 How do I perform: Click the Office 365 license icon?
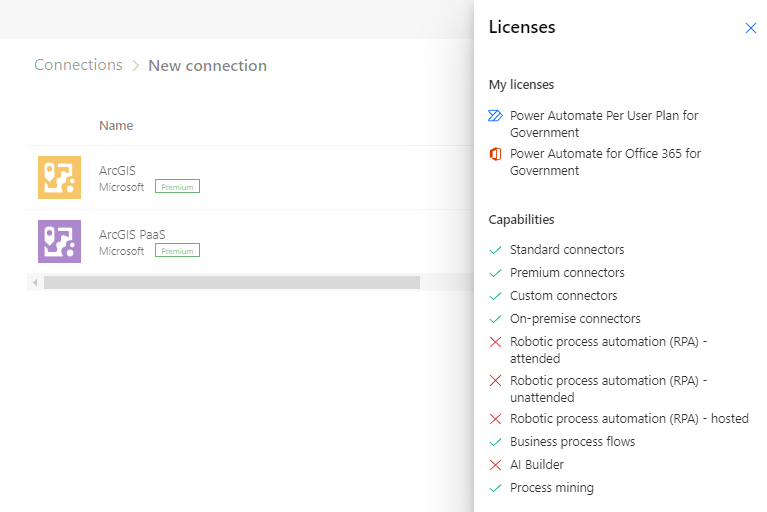point(495,154)
